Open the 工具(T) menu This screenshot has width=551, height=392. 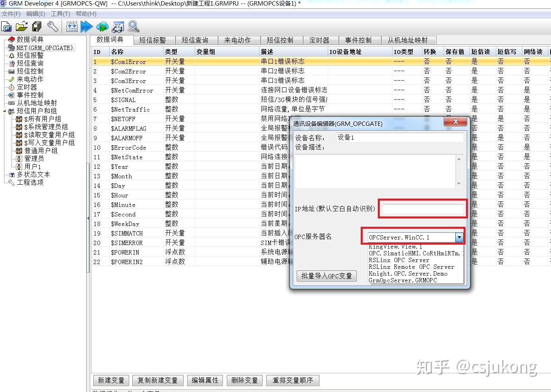[x=60, y=14]
